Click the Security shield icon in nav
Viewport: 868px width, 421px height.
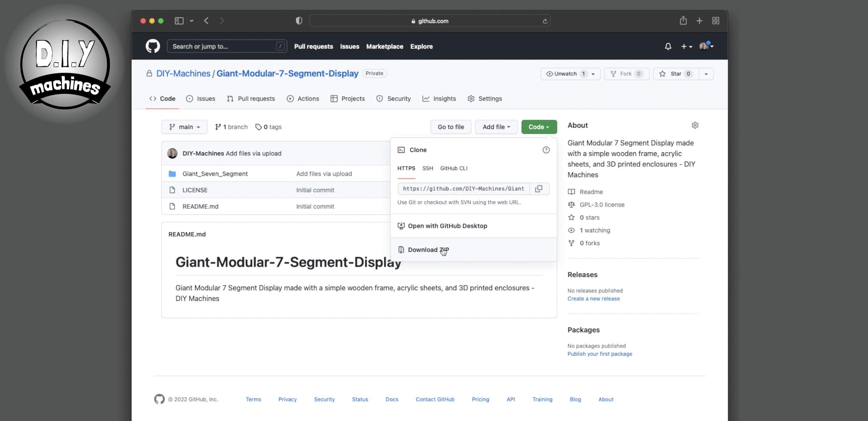pos(379,98)
